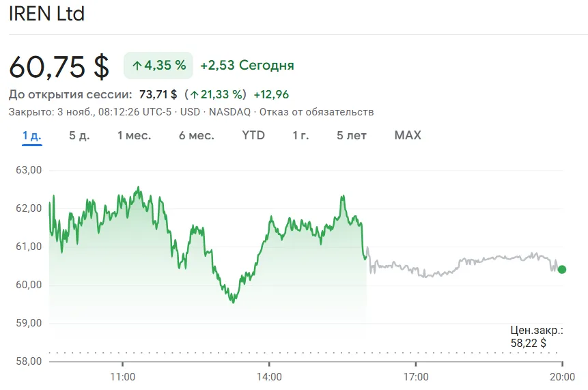Show the 6 мес. price history tab

[196, 135]
